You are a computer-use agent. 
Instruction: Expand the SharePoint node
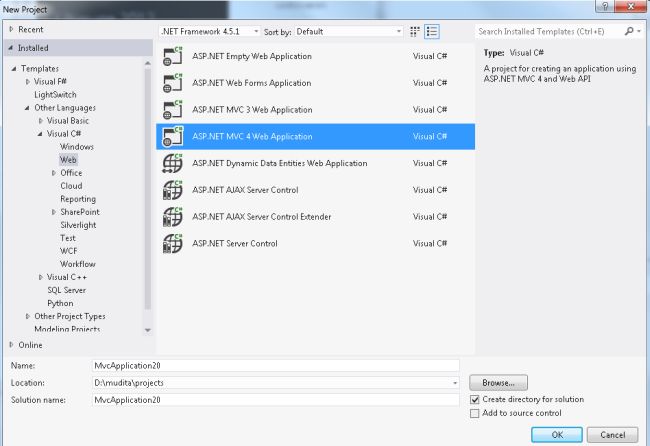coord(53,212)
